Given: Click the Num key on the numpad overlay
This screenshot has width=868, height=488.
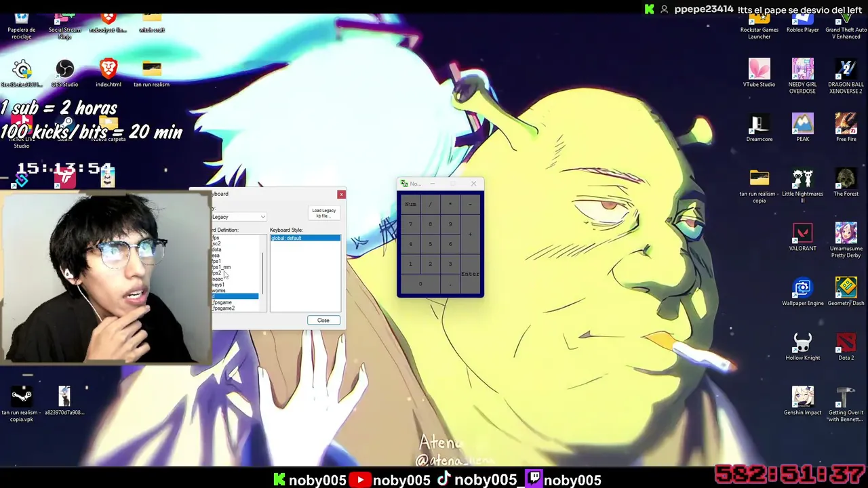Looking at the screenshot, I should click(410, 204).
